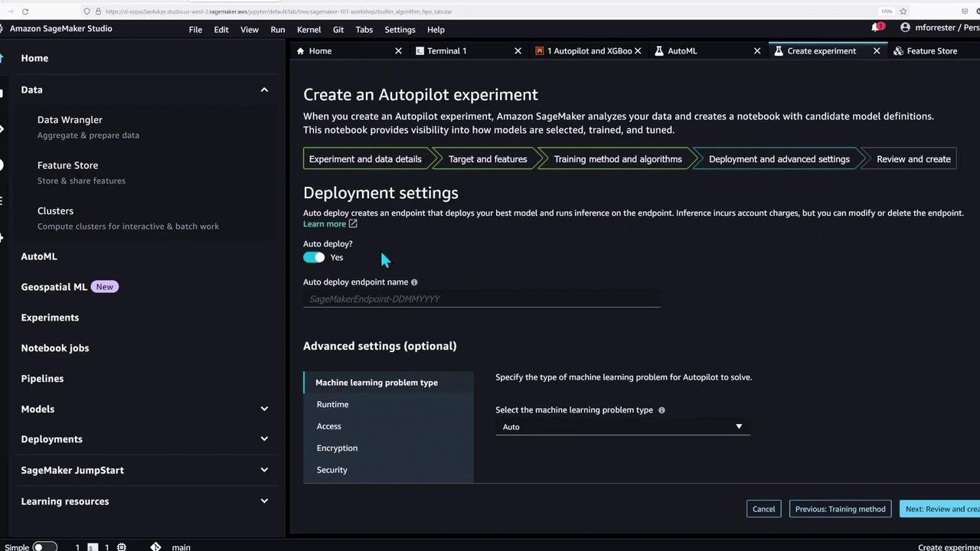The image size is (980, 551).
Task: Click the Auto deploy endpoint name field
Action: [x=481, y=299]
